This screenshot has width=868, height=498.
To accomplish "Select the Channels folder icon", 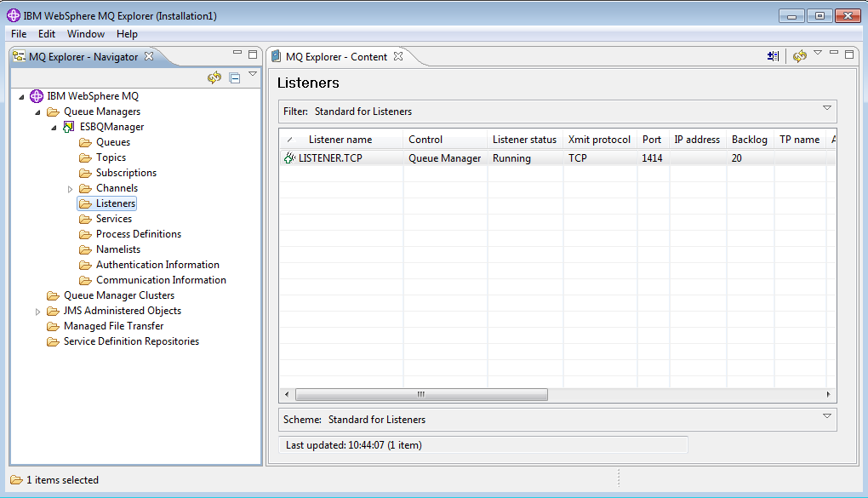I will tap(85, 188).
